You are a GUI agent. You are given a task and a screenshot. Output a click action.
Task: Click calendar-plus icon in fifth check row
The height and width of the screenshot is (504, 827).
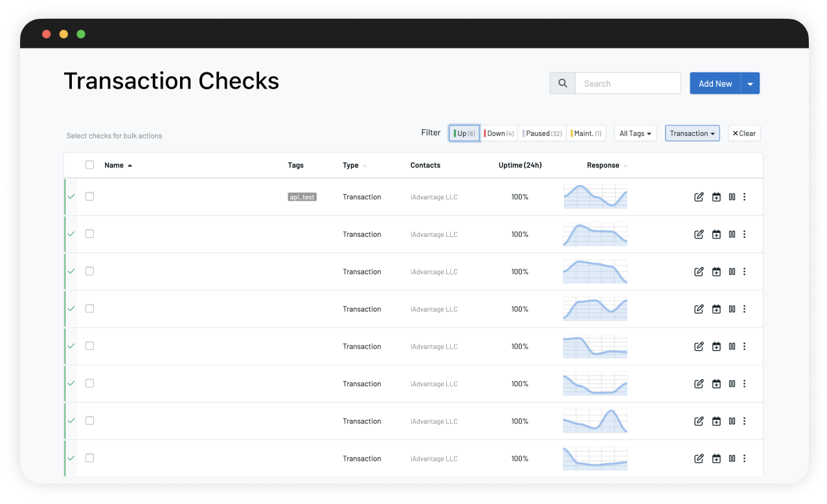click(x=716, y=347)
